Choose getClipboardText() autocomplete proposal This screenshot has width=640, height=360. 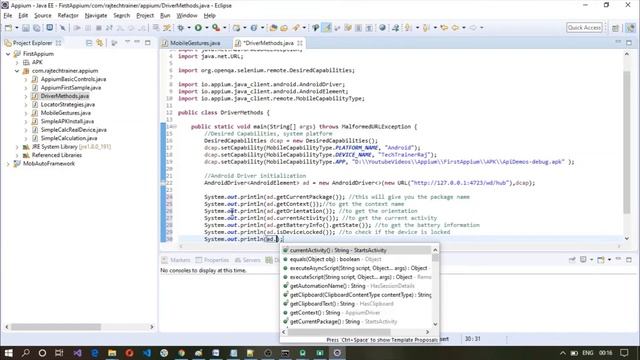356,304
